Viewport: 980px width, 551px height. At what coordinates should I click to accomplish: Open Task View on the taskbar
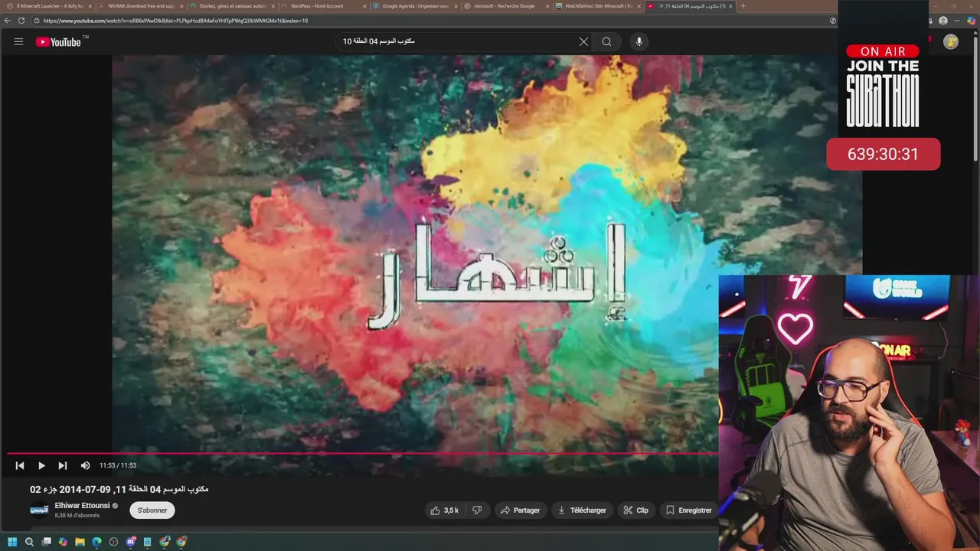(46, 542)
